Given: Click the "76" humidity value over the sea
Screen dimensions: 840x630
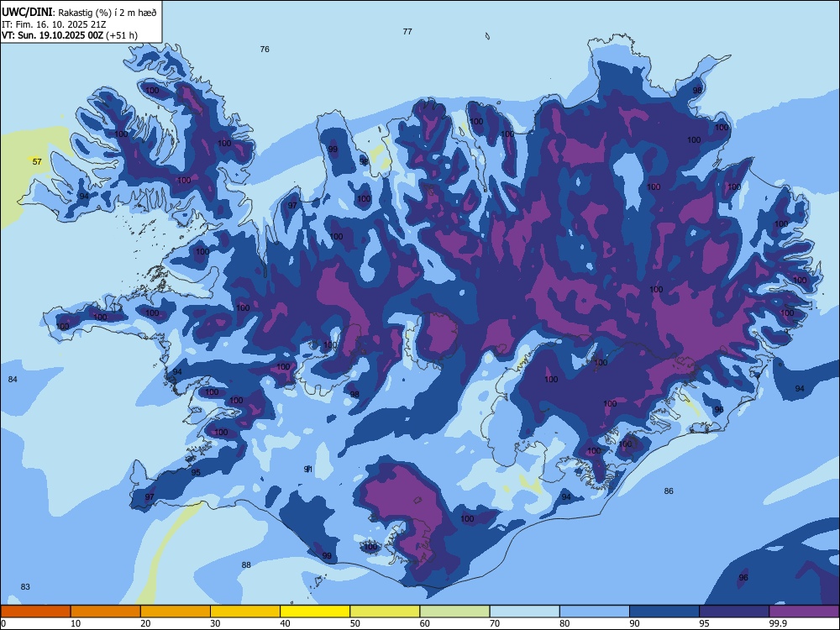Looking at the screenshot, I should coord(265,50).
